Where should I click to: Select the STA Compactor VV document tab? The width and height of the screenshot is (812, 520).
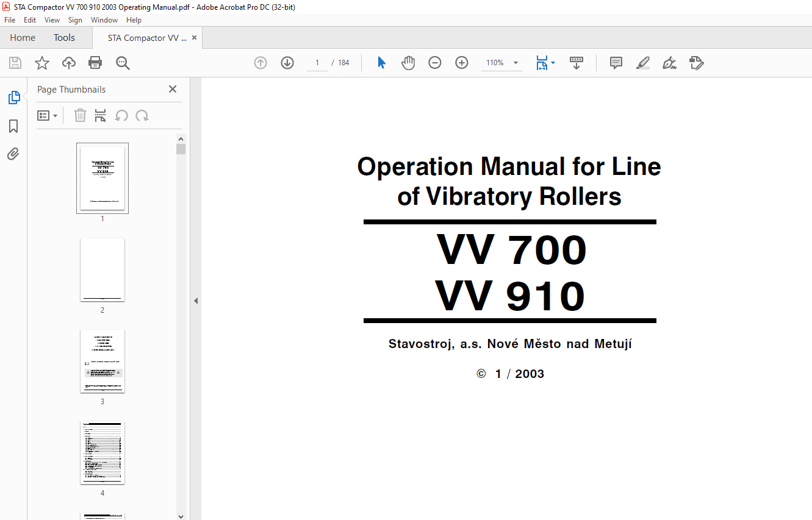(146, 38)
